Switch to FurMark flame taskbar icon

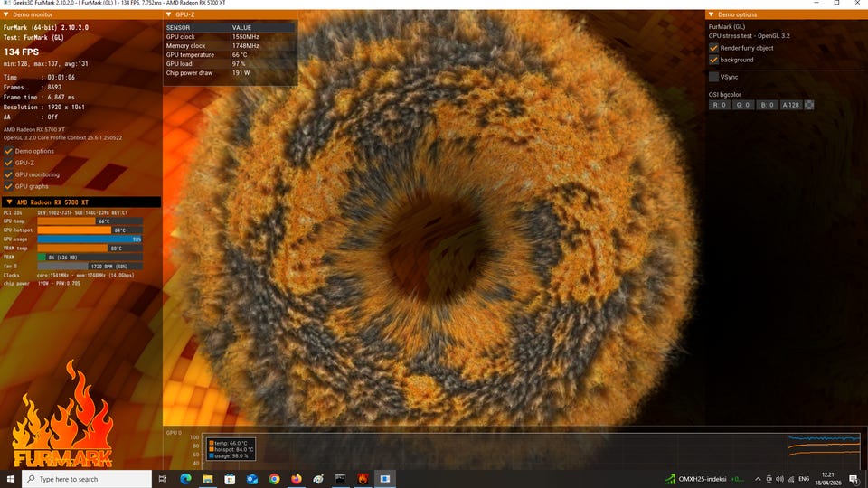coord(363,479)
